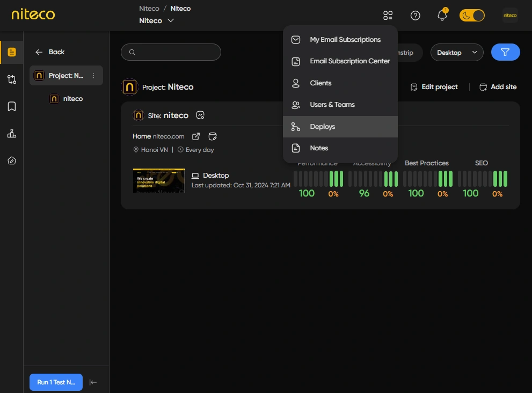Click the blue filter button
The image size is (532, 393).
(x=505, y=52)
